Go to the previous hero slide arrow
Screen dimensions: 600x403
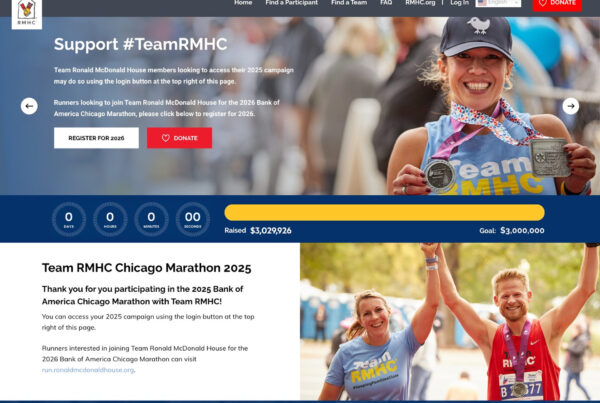point(29,106)
